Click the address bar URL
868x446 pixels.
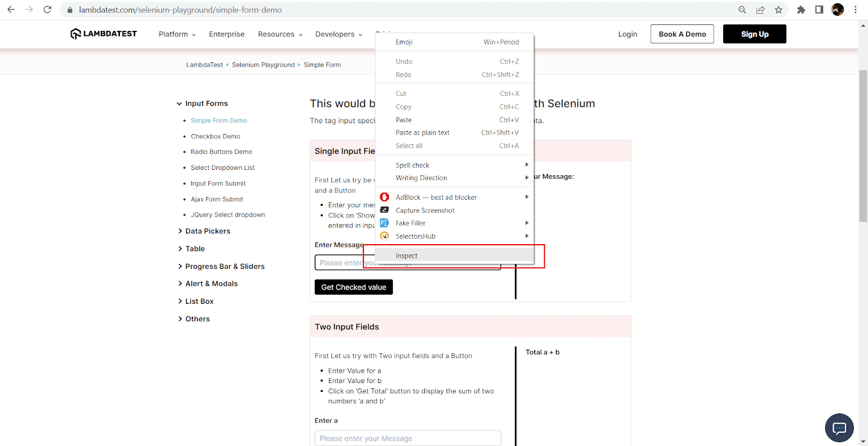point(180,10)
